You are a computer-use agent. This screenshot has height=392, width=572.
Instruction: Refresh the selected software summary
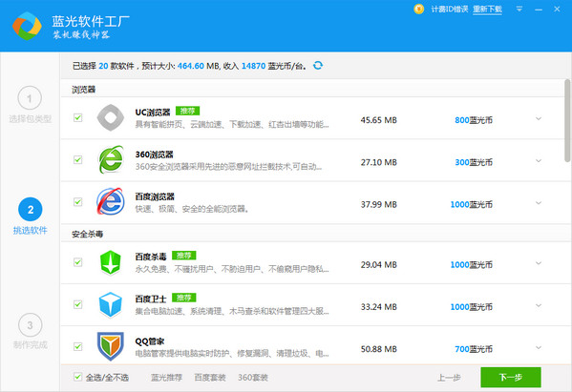pyautogui.click(x=318, y=65)
